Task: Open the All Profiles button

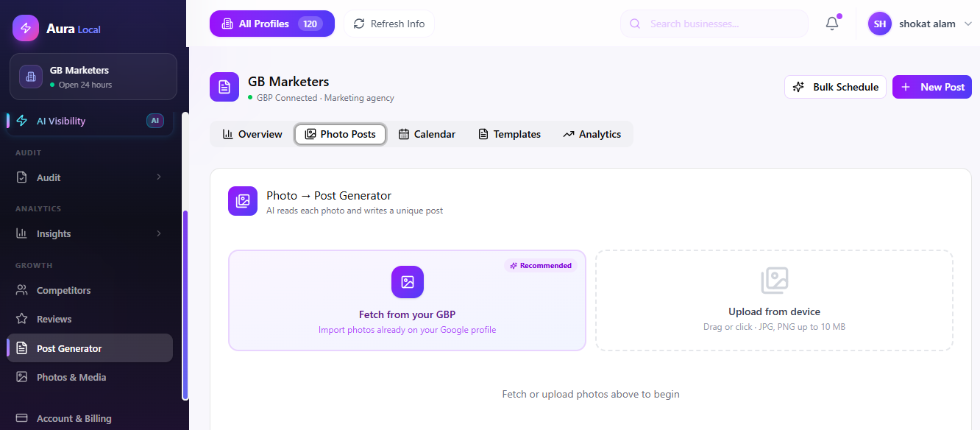Action: tap(272, 24)
